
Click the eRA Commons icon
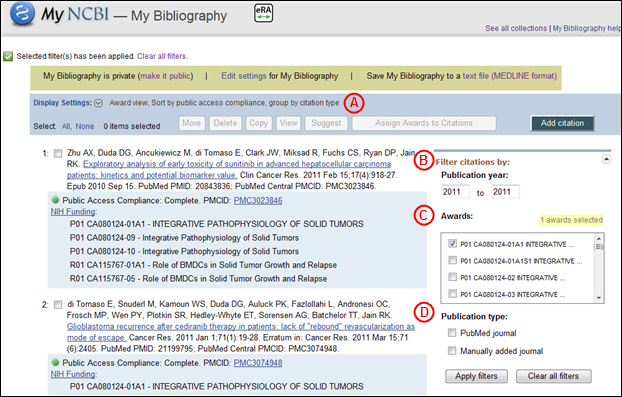263,13
